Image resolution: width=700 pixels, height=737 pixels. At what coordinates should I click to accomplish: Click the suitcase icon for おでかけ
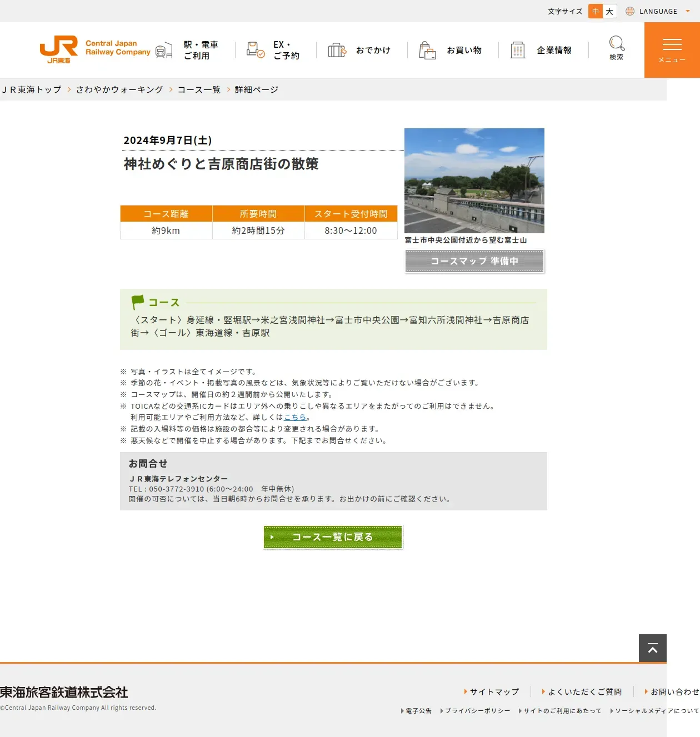(337, 50)
